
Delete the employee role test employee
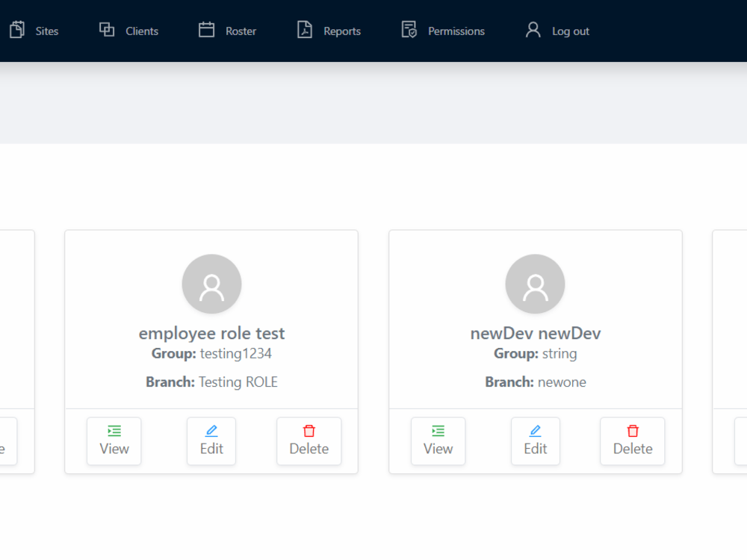pyautogui.click(x=309, y=441)
